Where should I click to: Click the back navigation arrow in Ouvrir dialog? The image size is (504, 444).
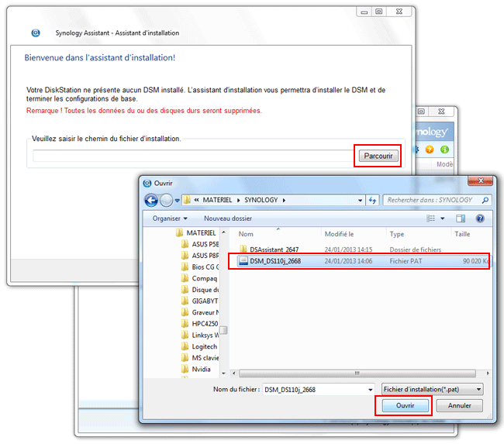coord(151,200)
